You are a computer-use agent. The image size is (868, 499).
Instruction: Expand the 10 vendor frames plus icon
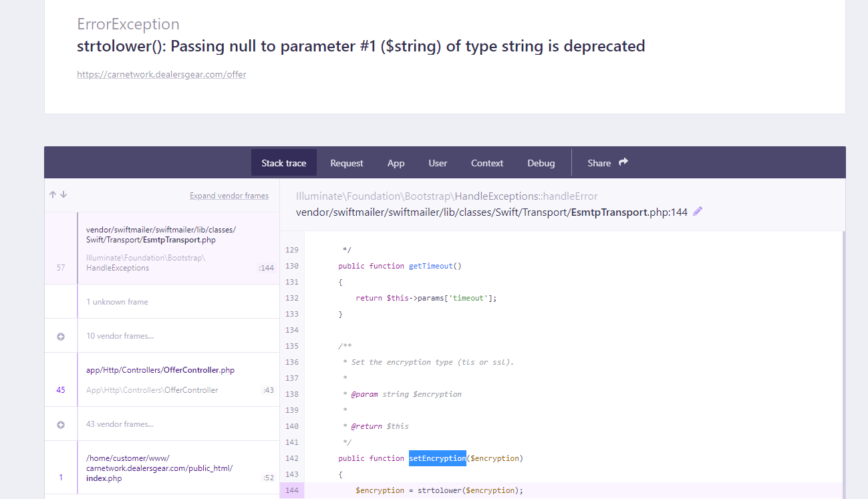coord(61,337)
